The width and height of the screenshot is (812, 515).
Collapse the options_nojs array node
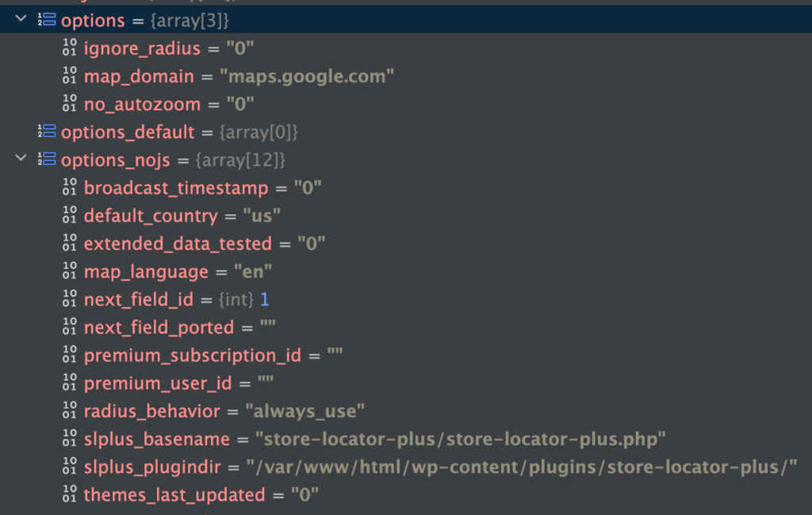click(x=21, y=159)
